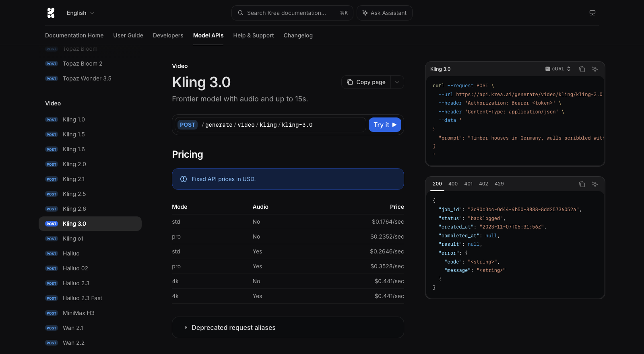Copy the Kling 3.0 request code

(x=582, y=69)
